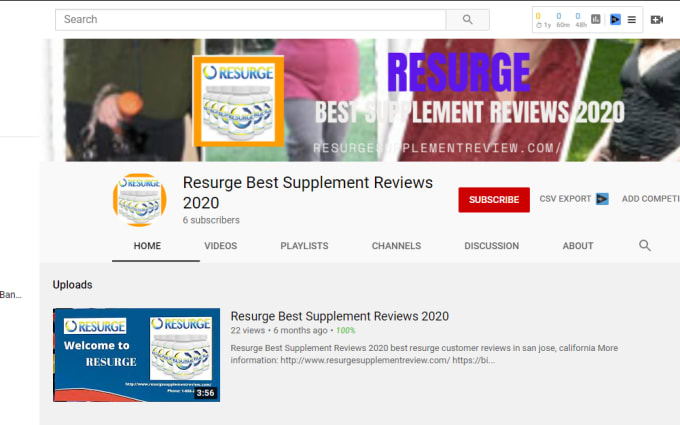The height and width of the screenshot is (425, 680).
Task: Click the TubeBuddy icon next to CSV Export
Action: coord(602,199)
